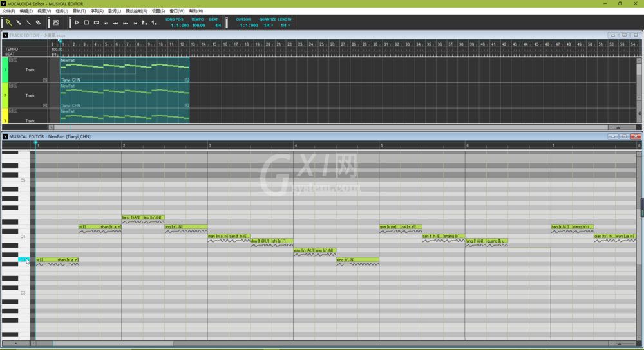This screenshot has width=644, height=350.
Task: Click the C5 piano key
Action: [15, 181]
